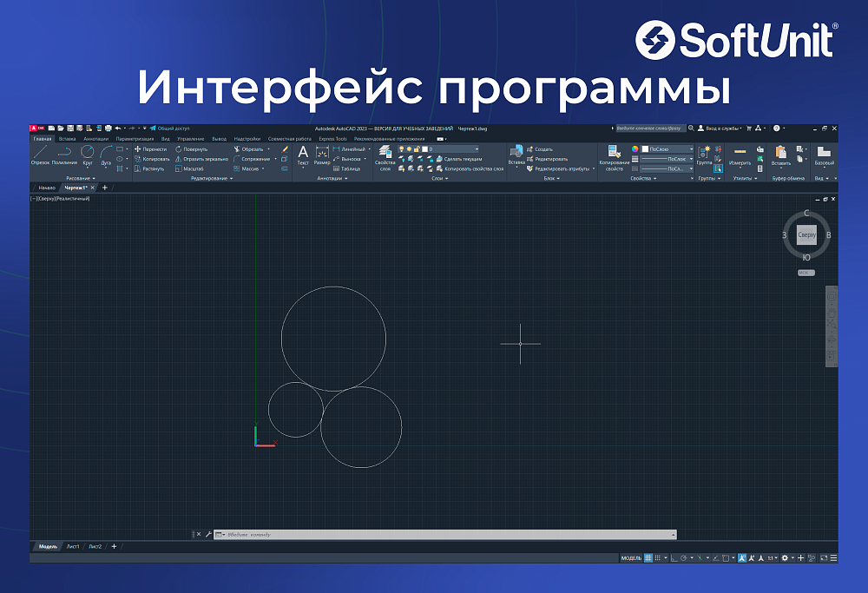Click the Повернуть rotate tool

[x=192, y=149]
